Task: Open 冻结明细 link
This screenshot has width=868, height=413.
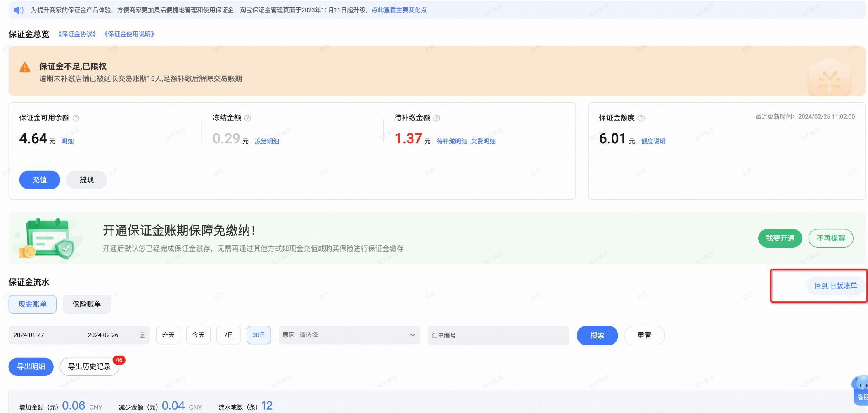Action: click(267, 141)
